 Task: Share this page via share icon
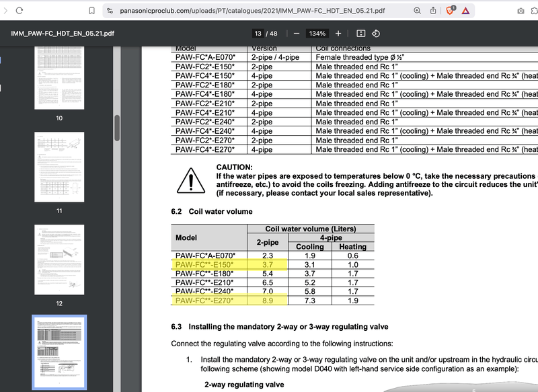[x=433, y=11]
